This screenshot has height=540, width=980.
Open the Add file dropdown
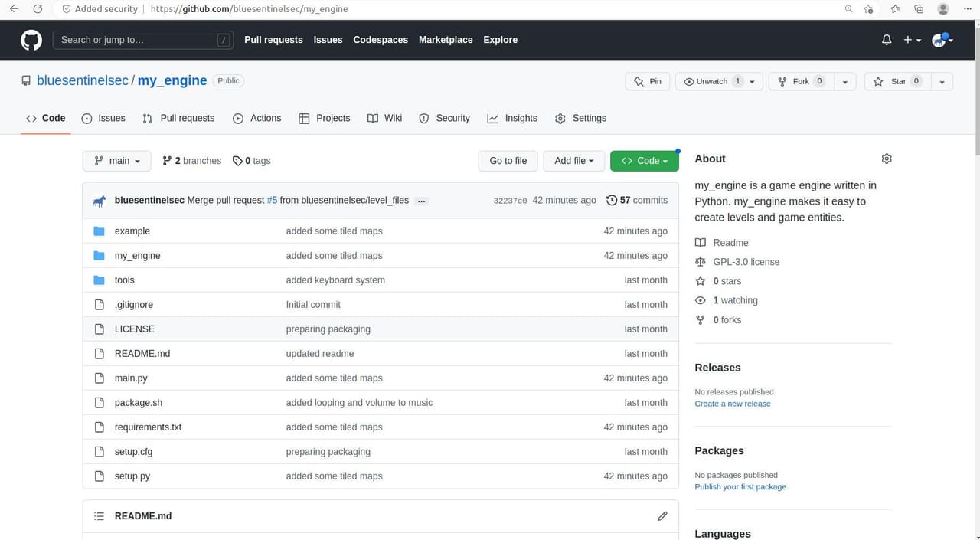tap(574, 161)
